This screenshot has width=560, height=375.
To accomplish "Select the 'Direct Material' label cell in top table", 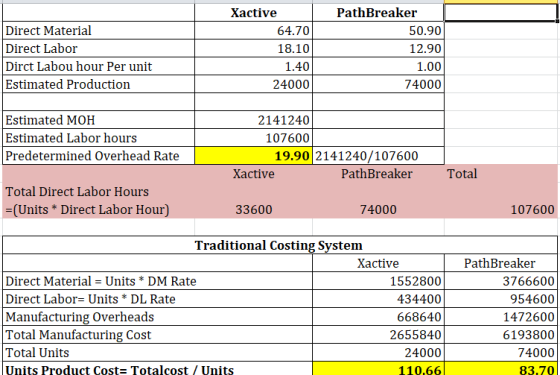I will pyautogui.click(x=99, y=31).
